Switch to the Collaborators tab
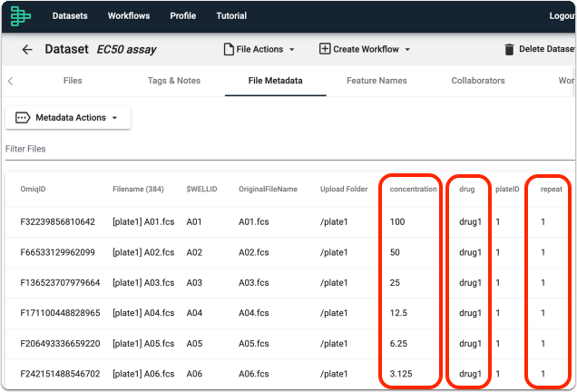 point(478,81)
